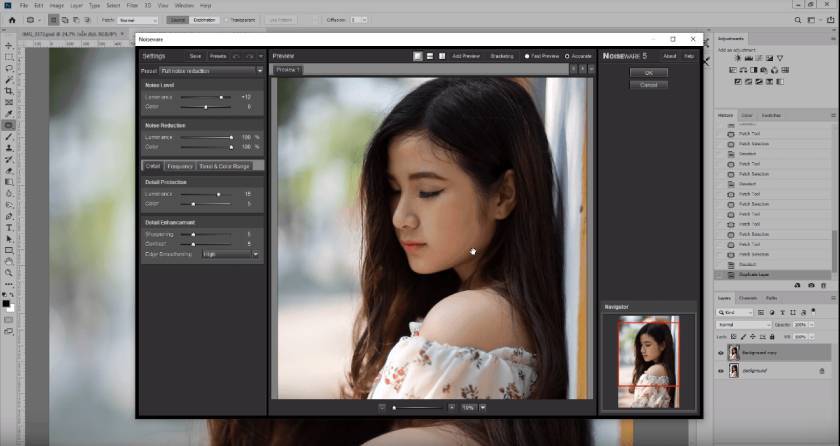This screenshot has height=446, width=840.
Task: Select the Clone Stamp tool
Action: tap(9, 148)
